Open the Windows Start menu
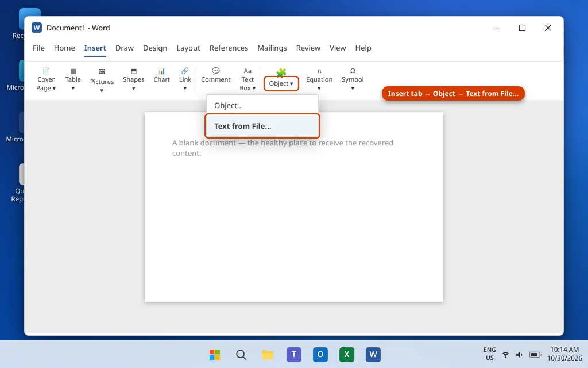This screenshot has width=588, height=368. [x=215, y=354]
